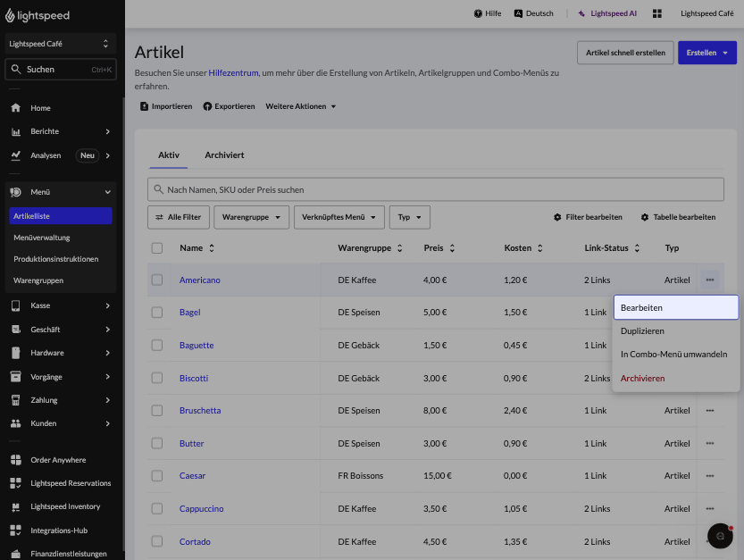Open the Americano article link
Screen dimensions: 744x560
pyautogui.click(x=200, y=280)
